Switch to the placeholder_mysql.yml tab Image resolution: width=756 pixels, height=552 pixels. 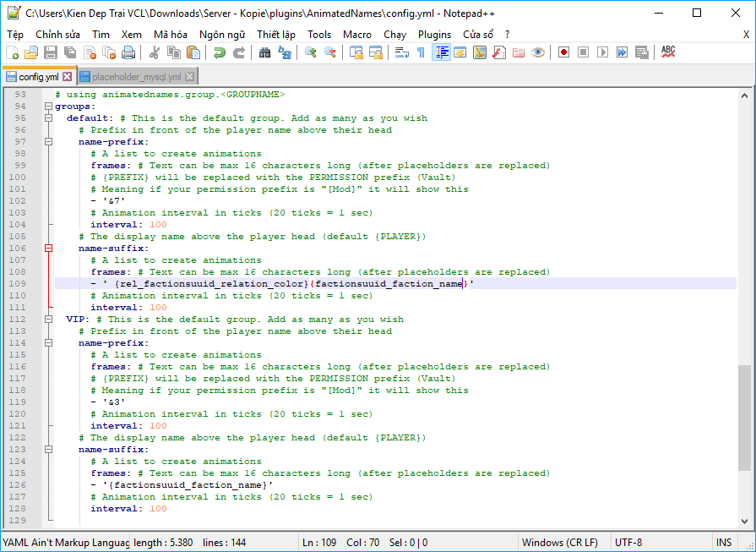(x=138, y=77)
